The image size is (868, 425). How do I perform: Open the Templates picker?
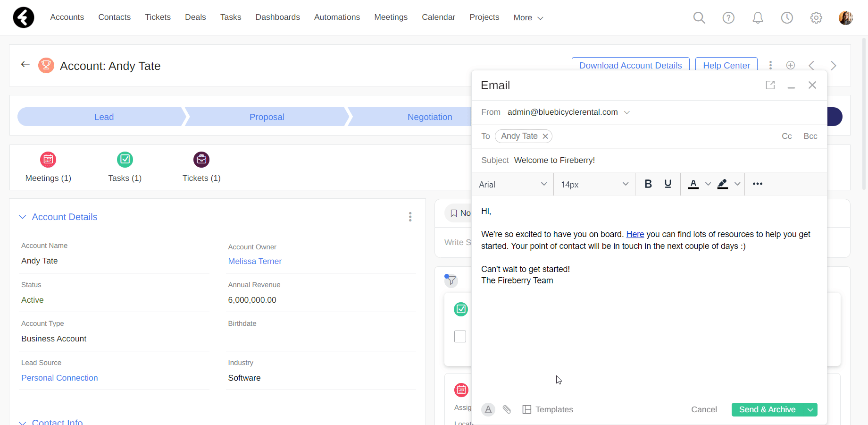click(548, 409)
